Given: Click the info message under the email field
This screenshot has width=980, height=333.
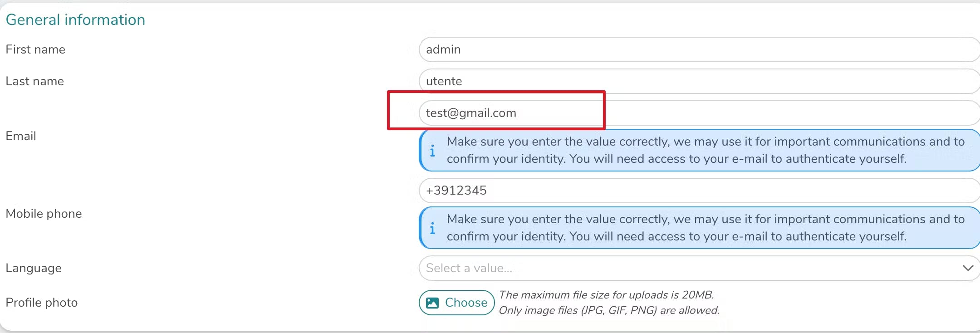Looking at the screenshot, I should [706, 150].
